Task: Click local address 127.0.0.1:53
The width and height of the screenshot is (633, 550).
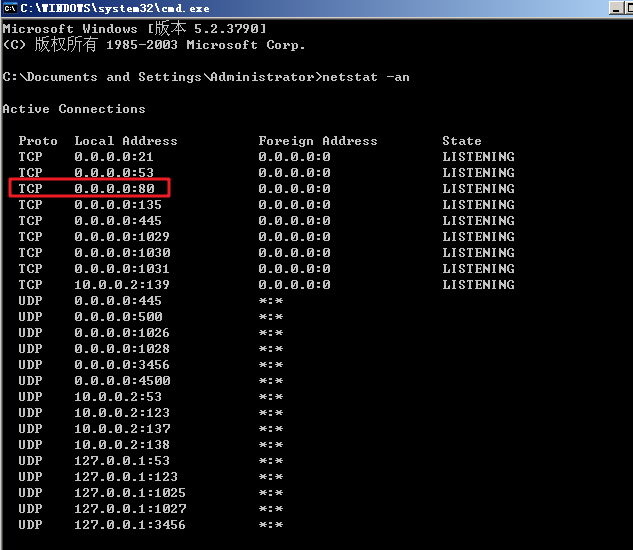Action: pyautogui.click(x=122, y=461)
